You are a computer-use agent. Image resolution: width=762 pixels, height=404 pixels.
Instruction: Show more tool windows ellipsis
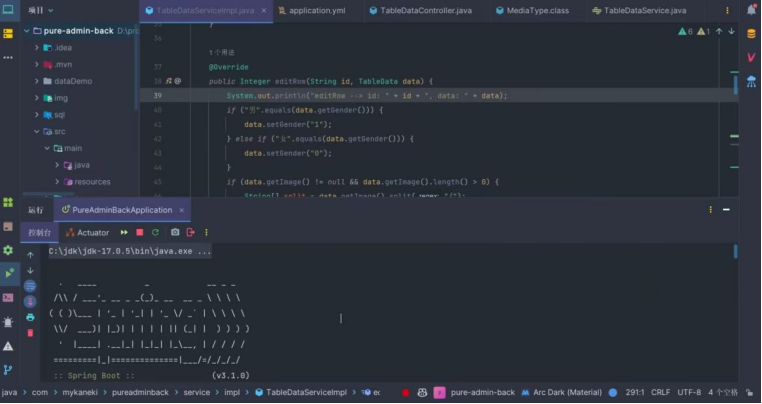[x=8, y=57]
